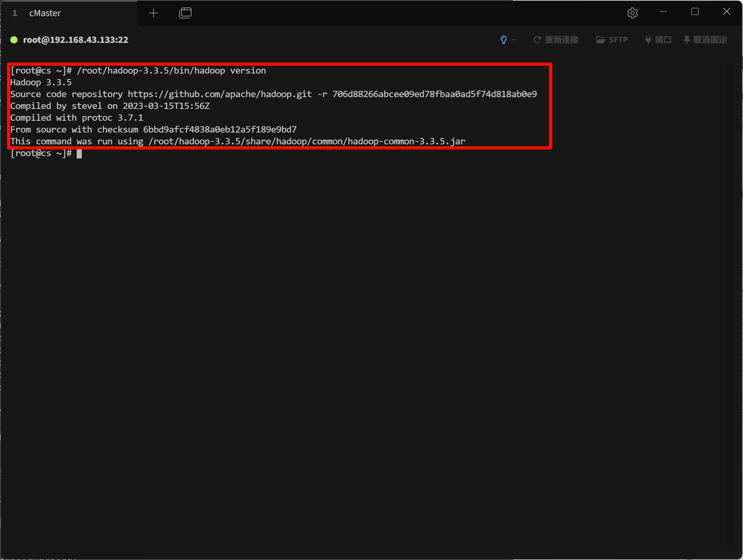The height and width of the screenshot is (560, 743).
Task: Open the SFTP folder panel
Action: [612, 40]
